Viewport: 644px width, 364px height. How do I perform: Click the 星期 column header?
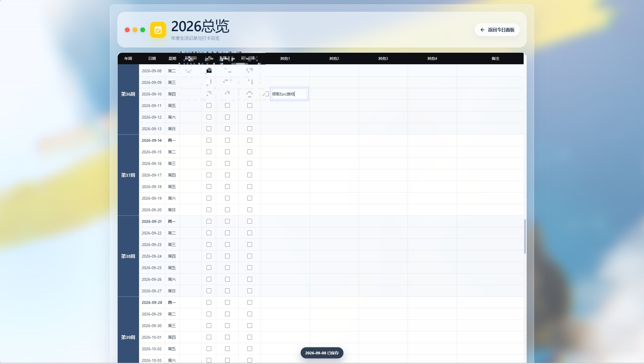(x=172, y=58)
